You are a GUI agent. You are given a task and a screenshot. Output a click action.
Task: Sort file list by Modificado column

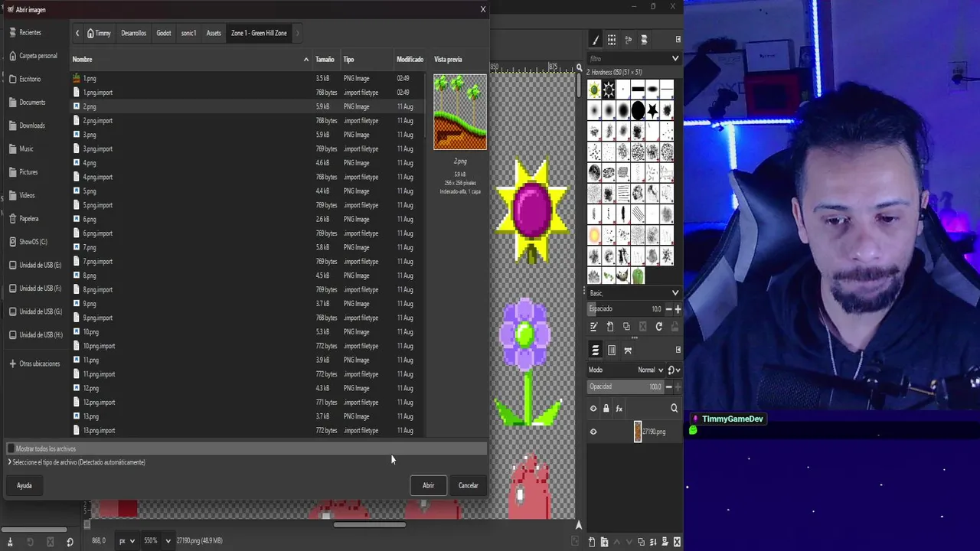[410, 60]
